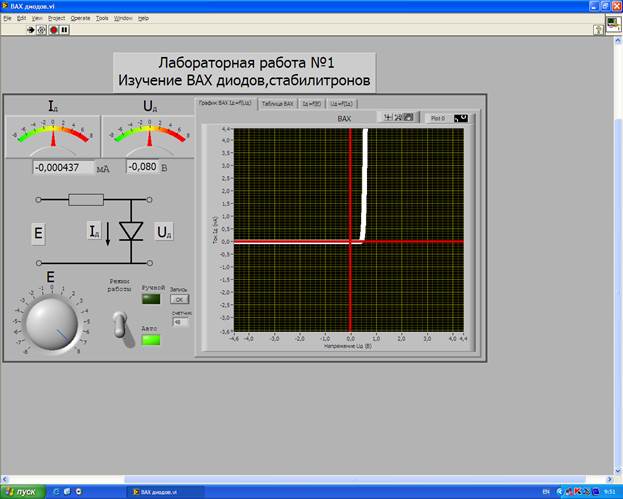Open the Plot 0 legend style selector
Viewport: 623px width, 499px height.
[x=461, y=118]
